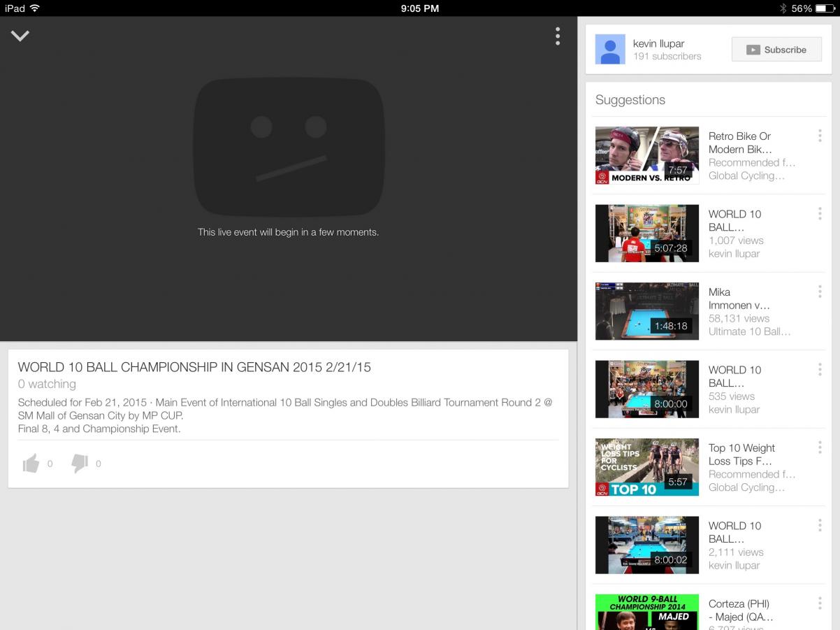This screenshot has height=630, width=840.
Task: Open the kevin llupar channel avatar
Action: [x=610, y=50]
